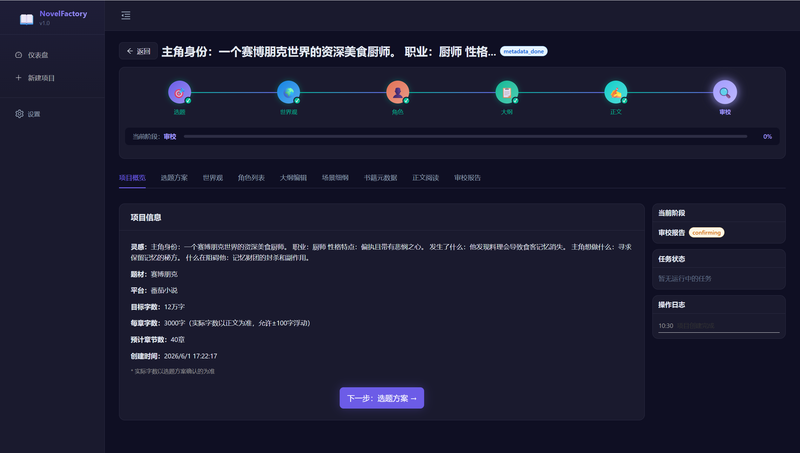Open the 场景细纲 tab
Viewport: 800px width, 453px height.
click(x=335, y=178)
